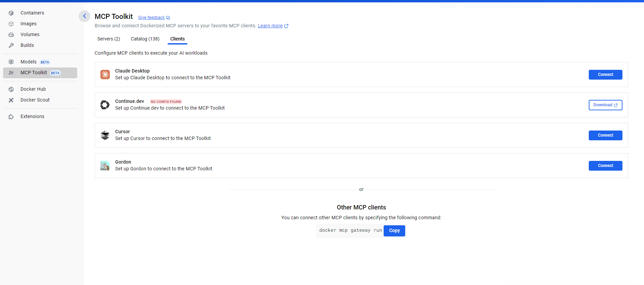
Task: Open Images in the sidebar
Action: coord(29,24)
